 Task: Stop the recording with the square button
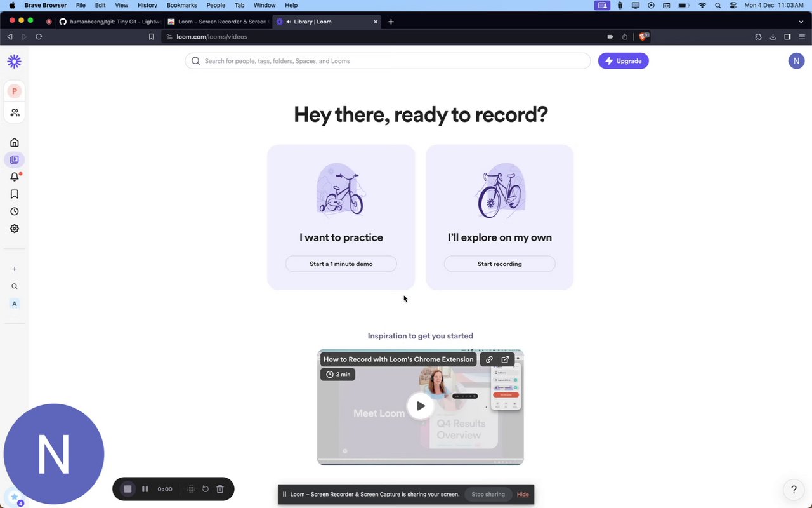[x=128, y=489]
